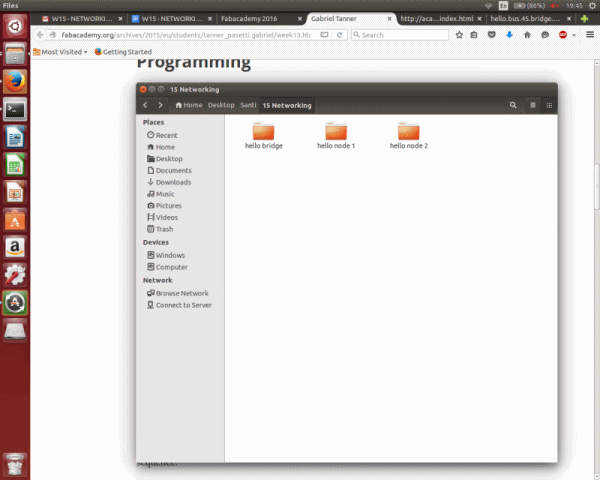Select Connect to Server in sidebar
600x480 pixels.
[x=179, y=305]
